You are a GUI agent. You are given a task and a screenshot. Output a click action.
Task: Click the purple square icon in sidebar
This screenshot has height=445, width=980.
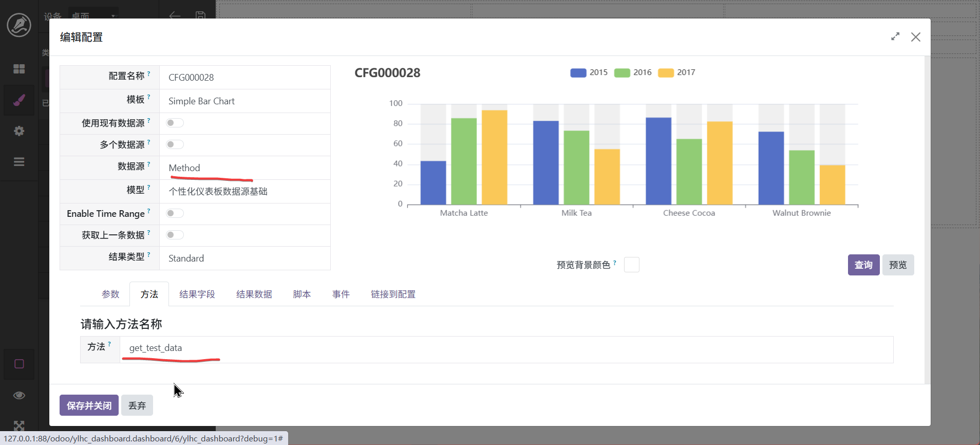click(19, 364)
